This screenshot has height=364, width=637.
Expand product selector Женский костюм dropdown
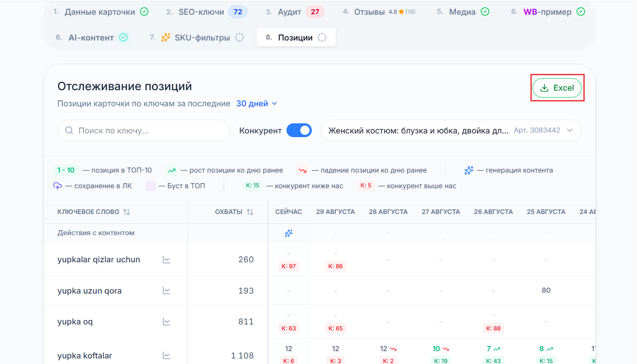point(451,131)
